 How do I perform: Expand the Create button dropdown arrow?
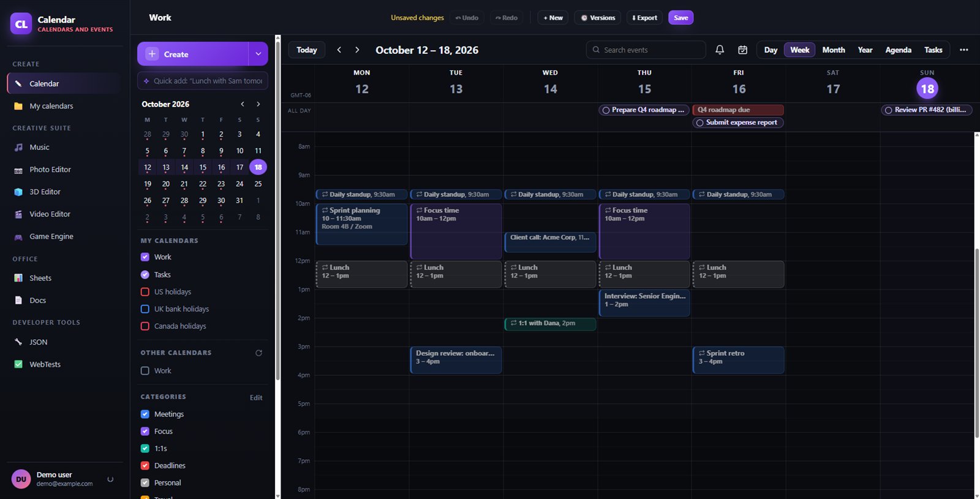(258, 54)
